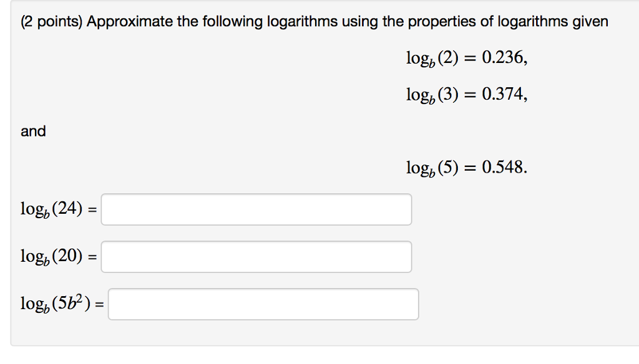The height and width of the screenshot is (364, 639).
Task: Click the word 'and' in the problem
Action: 32,131
